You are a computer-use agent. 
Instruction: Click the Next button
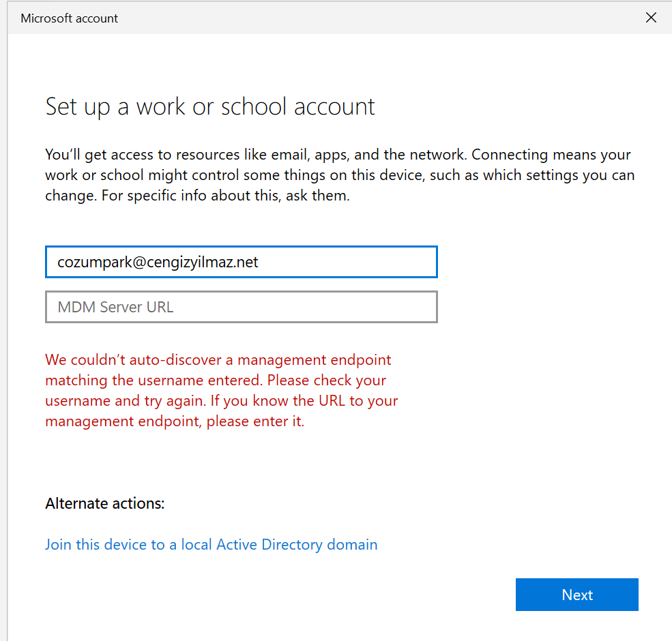click(x=576, y=595)
